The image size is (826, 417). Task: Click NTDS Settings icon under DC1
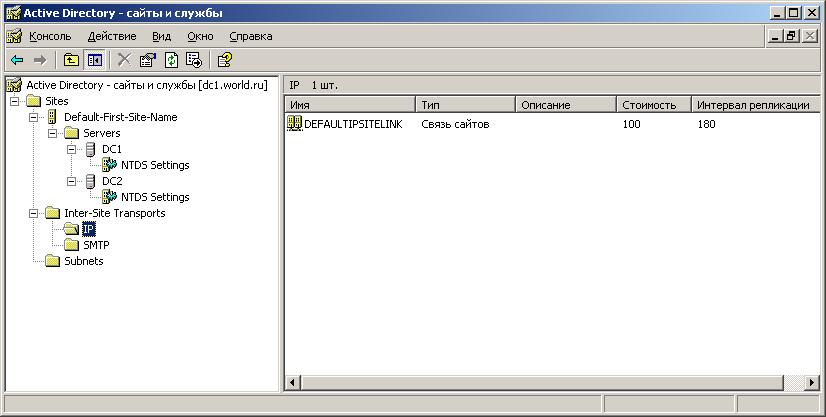point(110,165)
